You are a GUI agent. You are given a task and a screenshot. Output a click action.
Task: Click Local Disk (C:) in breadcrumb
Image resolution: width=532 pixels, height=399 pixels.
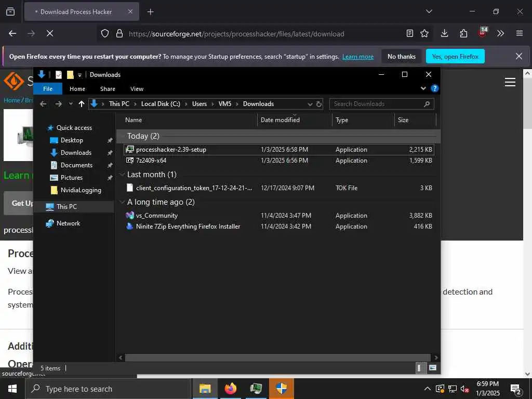pos(161,104)
